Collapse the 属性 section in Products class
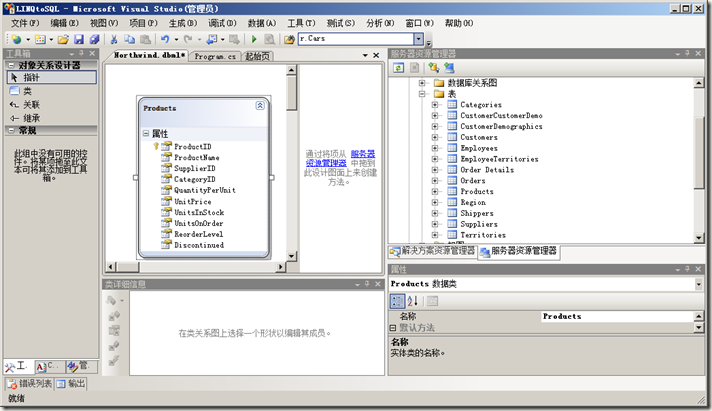712x411 pixels. click(146, 134)
